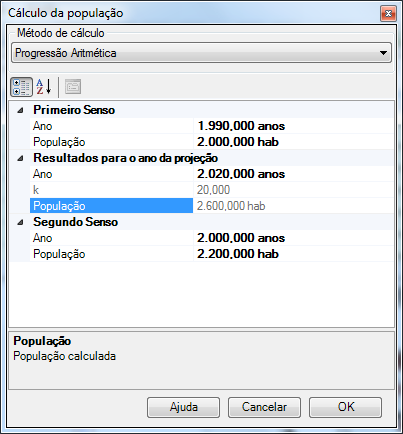Sort properties alphabetically with A-Z icon
The image size is (403, 434).
pyautogui.click(x=44, y=87)
